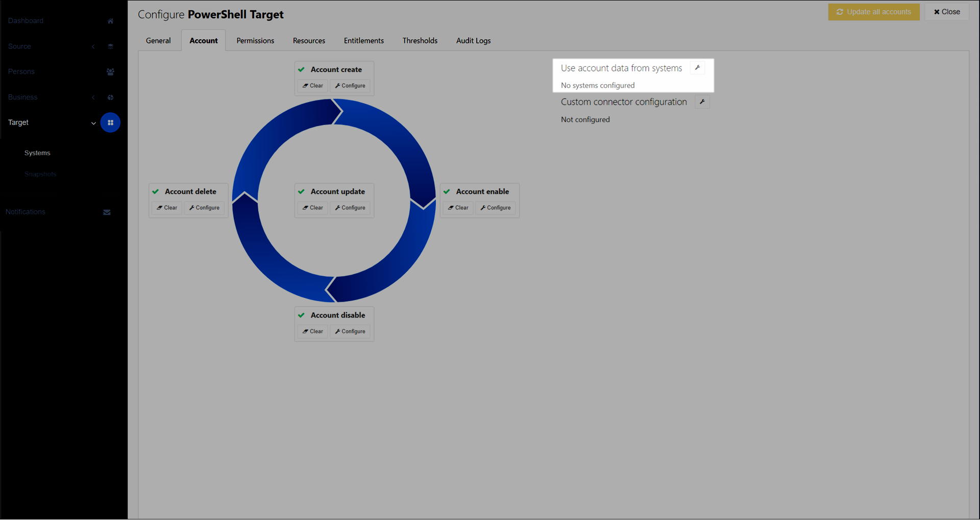
Task: Open Systems in the sidebar
Action: coord(37,153)
